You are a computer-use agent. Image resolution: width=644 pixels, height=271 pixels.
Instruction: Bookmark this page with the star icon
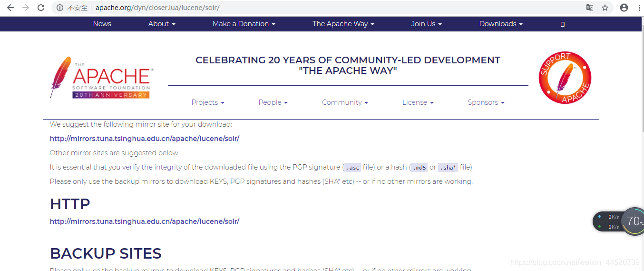[605, 8]
